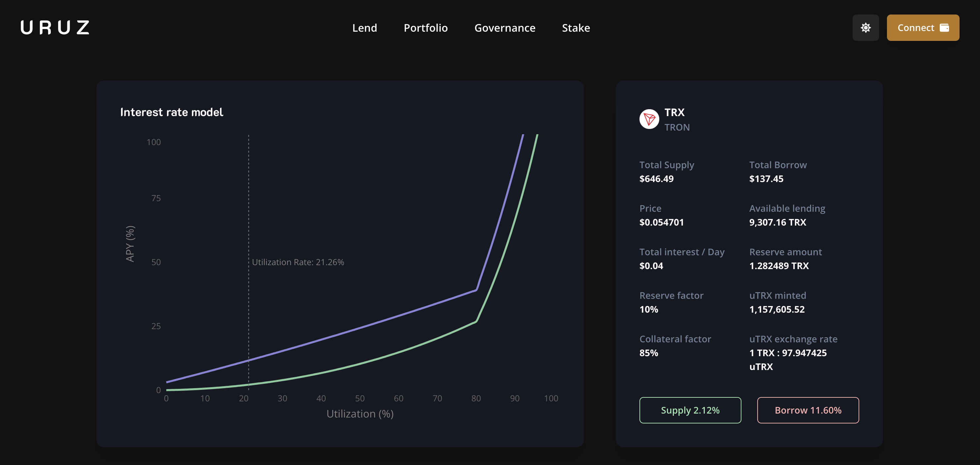Click the Utilization (%) axis label
Viewport: 980px width, 465px height.
pyautogui.click(x=360, y=414)
